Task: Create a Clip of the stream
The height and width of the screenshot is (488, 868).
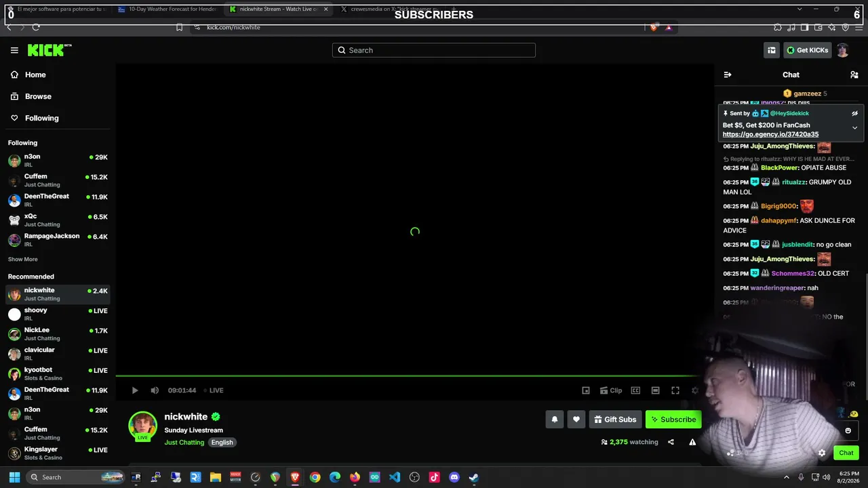Action: (x=610, y=390)
